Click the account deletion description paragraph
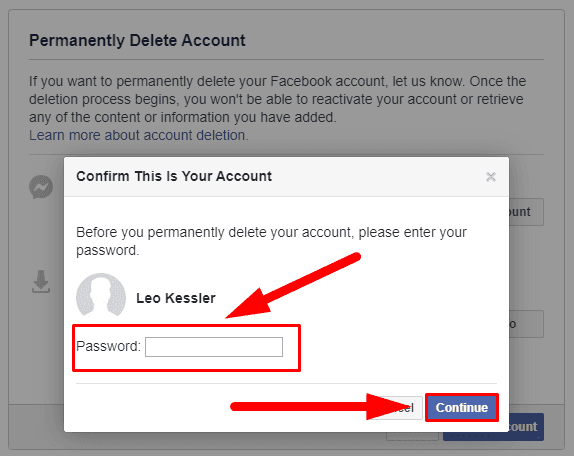Viewport: 574px width, 456px height. click(x=277, y=99)
